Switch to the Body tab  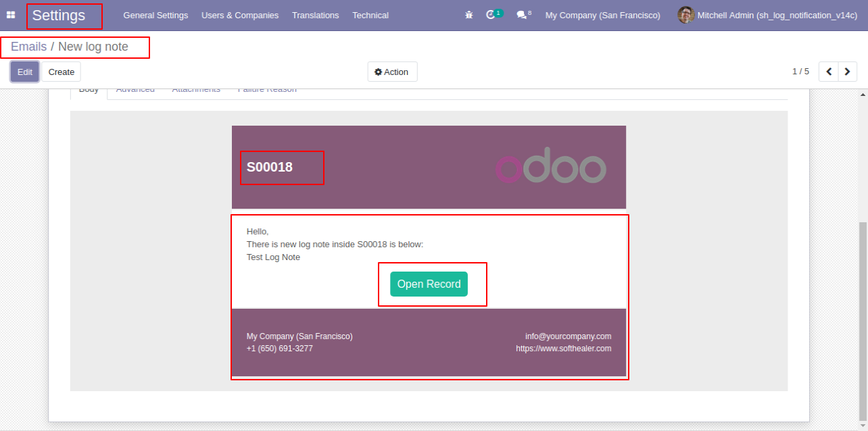[89, 91]
